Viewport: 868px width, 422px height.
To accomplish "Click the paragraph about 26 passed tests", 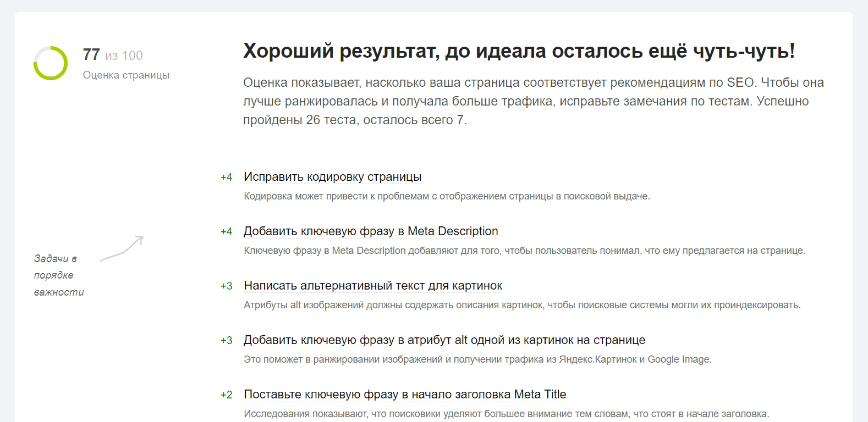I will point(533,101).
